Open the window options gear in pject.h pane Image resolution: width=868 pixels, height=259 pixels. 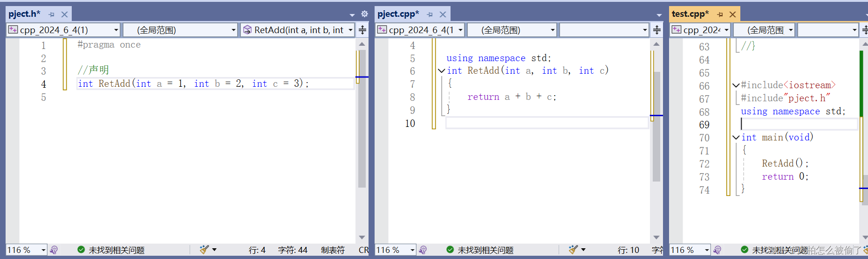364,14
